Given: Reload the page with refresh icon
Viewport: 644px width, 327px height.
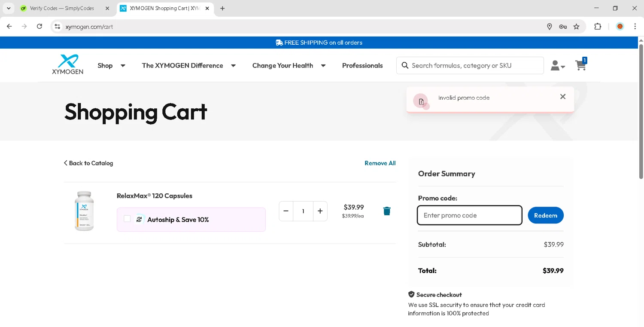Looking at the screenshot, I should pyautogui.click(x=39, y=27).
